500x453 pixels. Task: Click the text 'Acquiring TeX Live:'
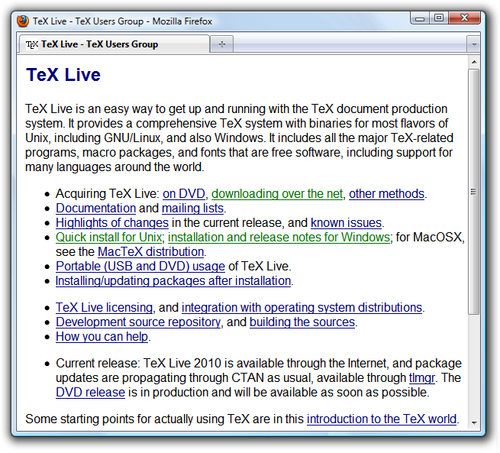click(107, 194)
